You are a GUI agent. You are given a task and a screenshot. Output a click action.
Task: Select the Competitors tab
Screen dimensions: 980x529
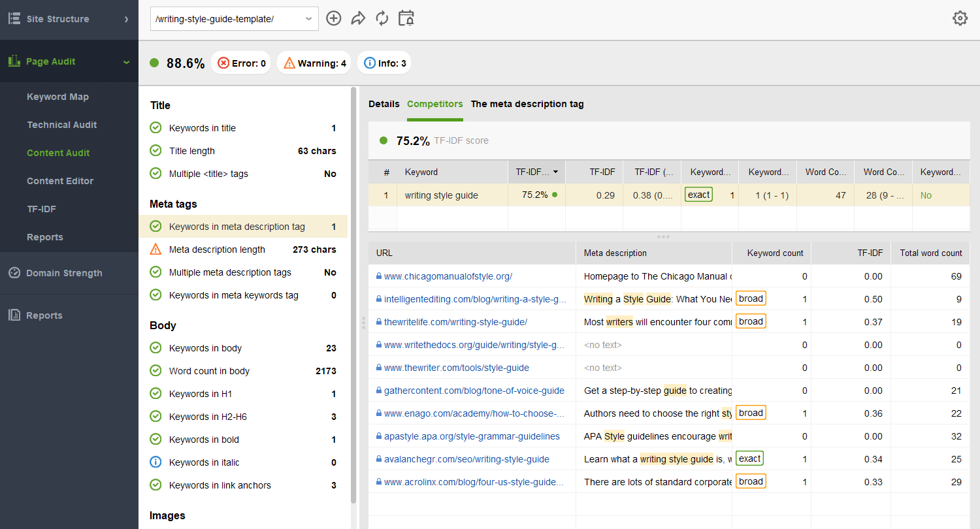coord(435,104)
